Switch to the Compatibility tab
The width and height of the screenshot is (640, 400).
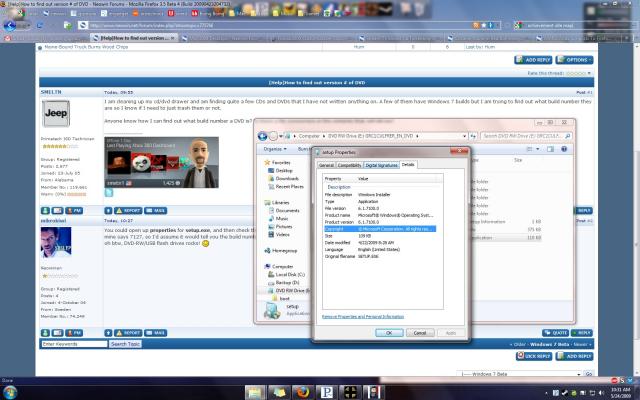pyautogui.click(x=349, y=165)
